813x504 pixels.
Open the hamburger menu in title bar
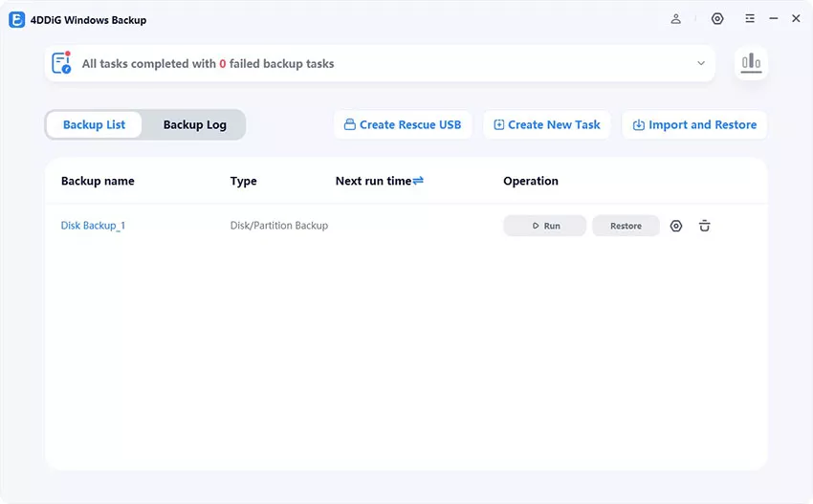tap(750, 19)
